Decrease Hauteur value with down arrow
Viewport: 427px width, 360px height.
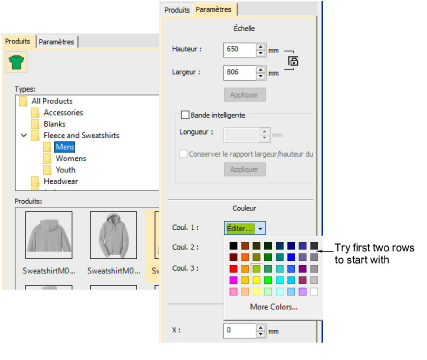261,54
